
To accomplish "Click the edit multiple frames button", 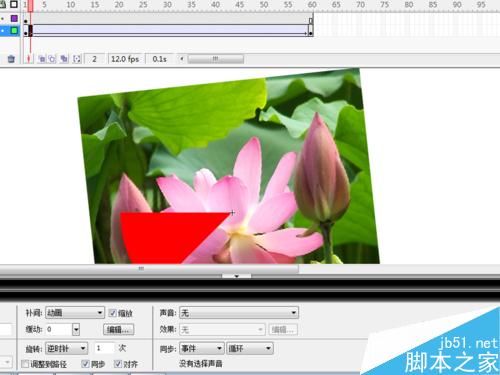I will 64,59.
